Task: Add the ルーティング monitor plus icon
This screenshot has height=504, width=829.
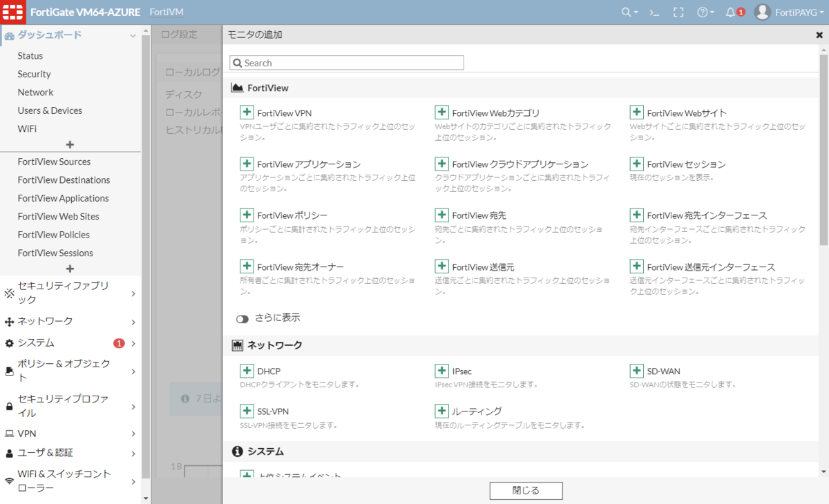Action: [x=441, y=411]
